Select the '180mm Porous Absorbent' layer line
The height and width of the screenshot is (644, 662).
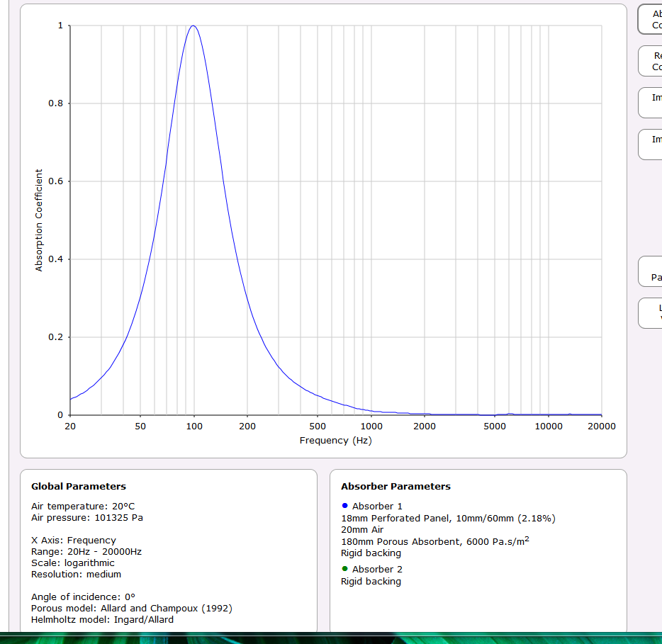point(434,542)
